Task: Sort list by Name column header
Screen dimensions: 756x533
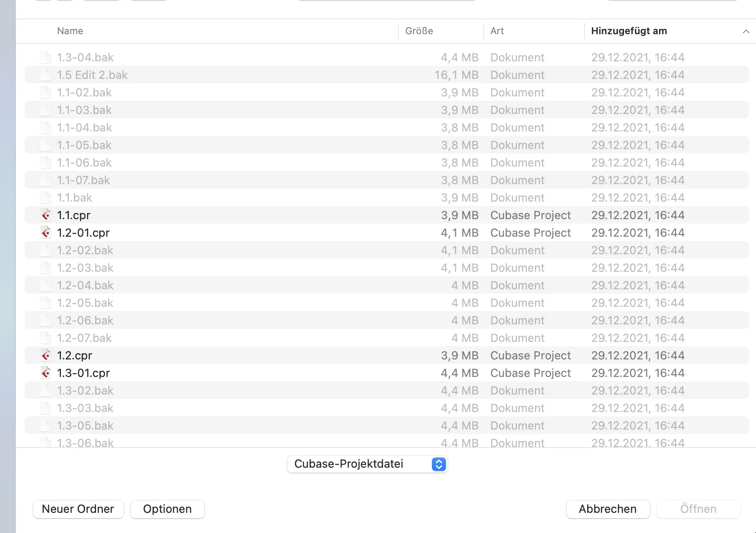Action: [70, 31]
